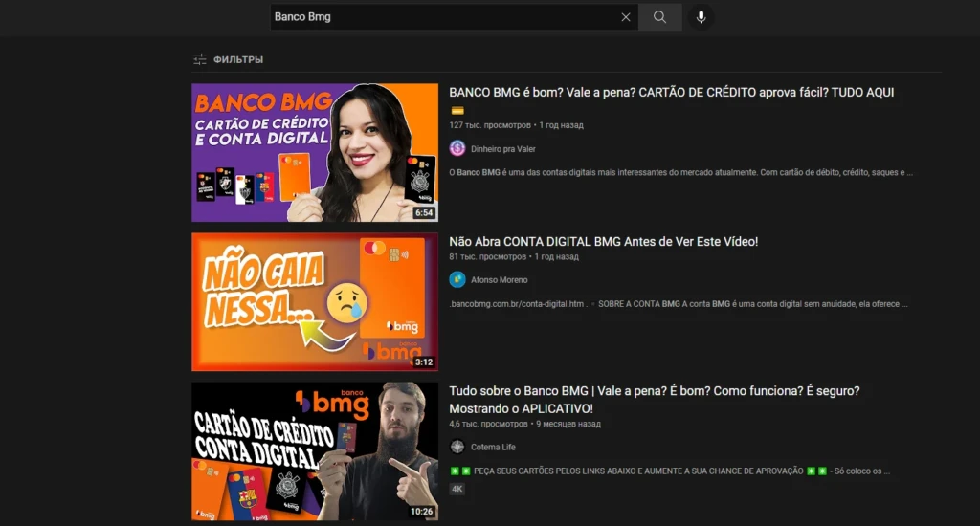The image size is (980, 526).
Task: Click "127 тыс. просмотров" view count text
Action: (489, 125)
